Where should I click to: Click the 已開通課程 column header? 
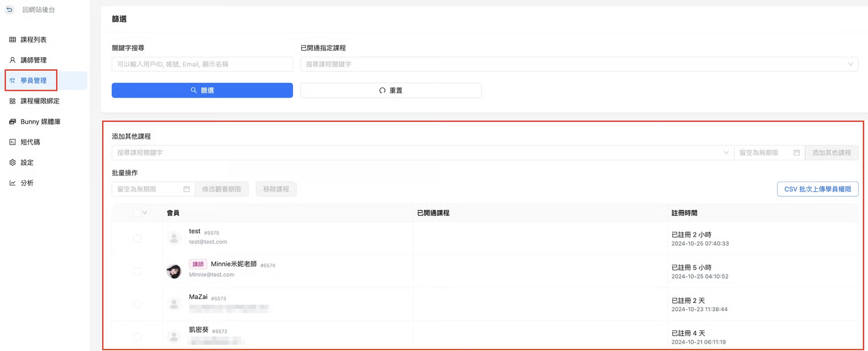(433, 213)
